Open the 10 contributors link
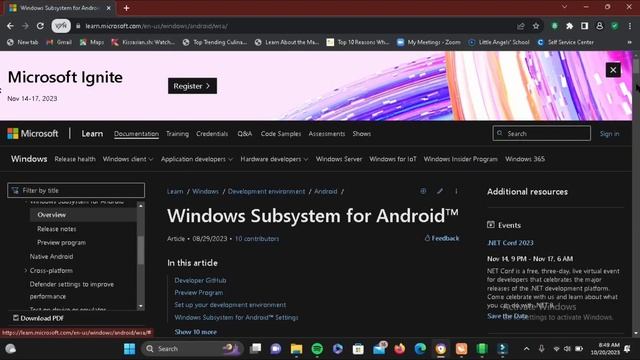 257,239
